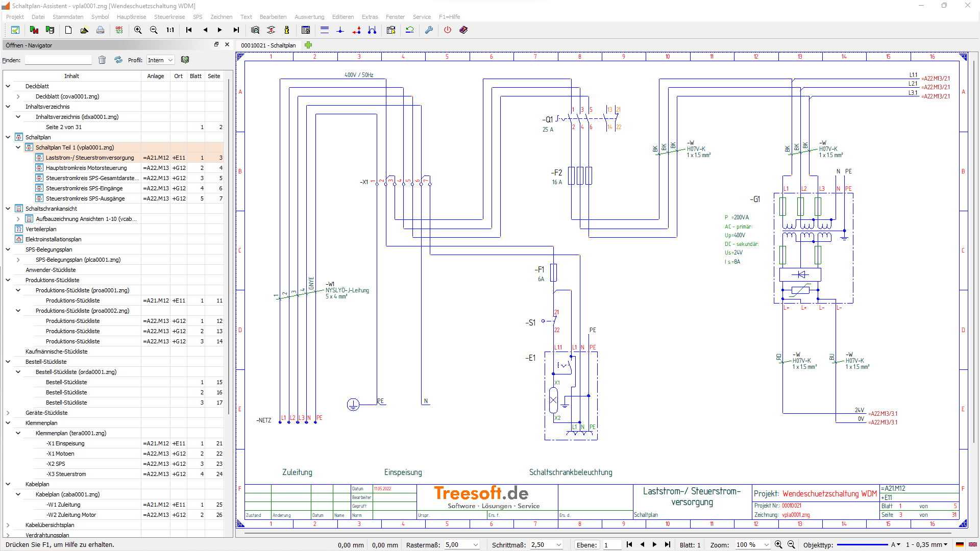Click the trash icon next to Finden
Image resolution: width=980 pixels, height=551 pixels.
102,60
